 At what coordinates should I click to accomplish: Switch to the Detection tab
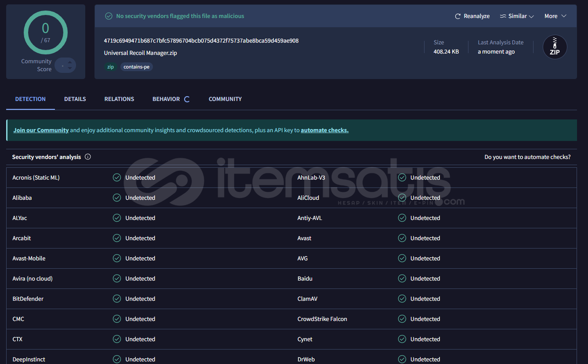30,99
